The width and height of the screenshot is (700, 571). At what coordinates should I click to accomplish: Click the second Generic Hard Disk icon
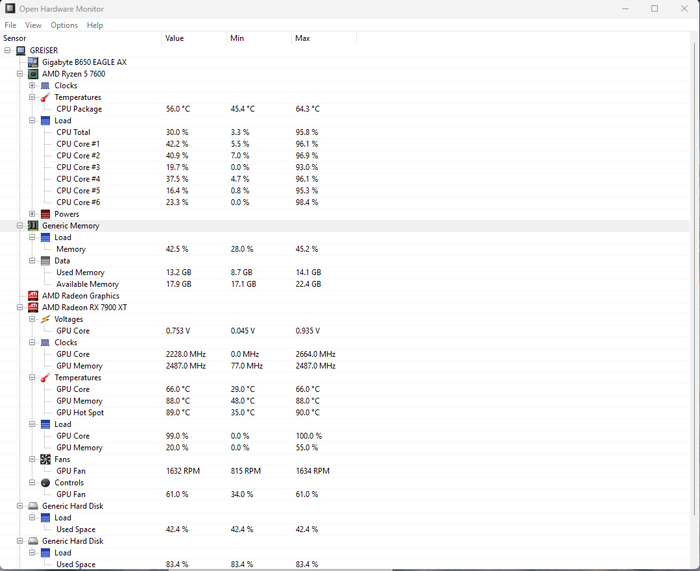tap(33, 541)
